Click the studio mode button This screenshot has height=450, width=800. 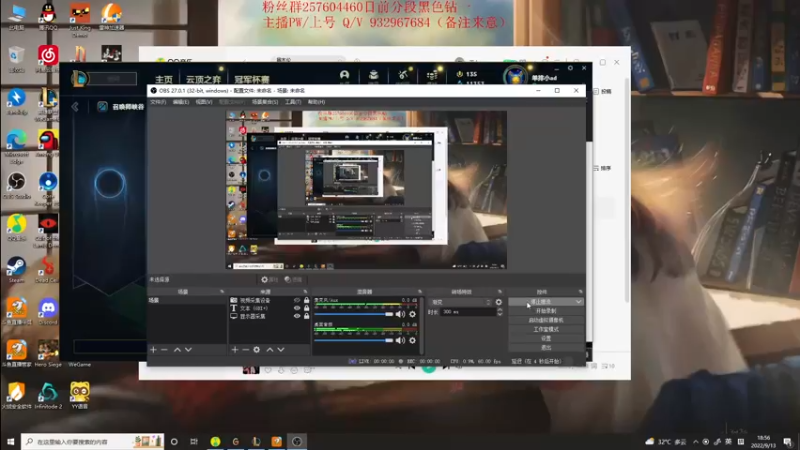546,329
